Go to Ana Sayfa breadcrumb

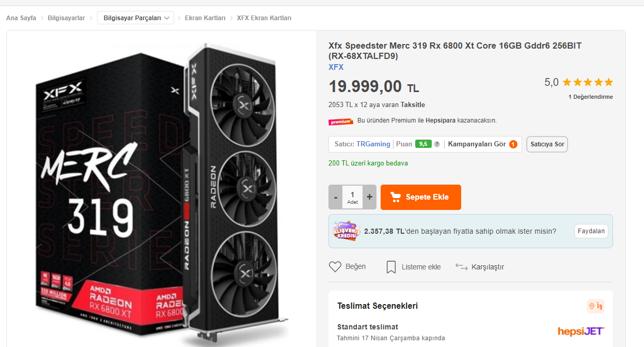pos(21,18)
